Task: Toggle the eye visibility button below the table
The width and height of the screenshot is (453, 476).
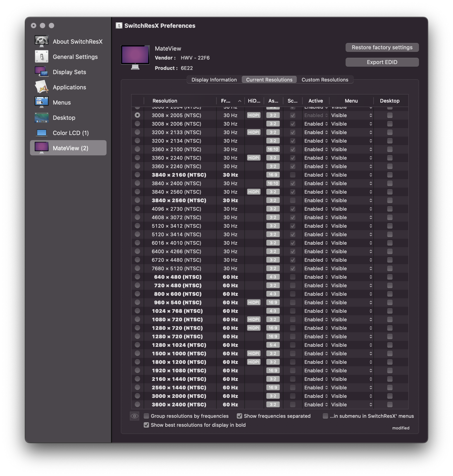Action: pos(135,416)
